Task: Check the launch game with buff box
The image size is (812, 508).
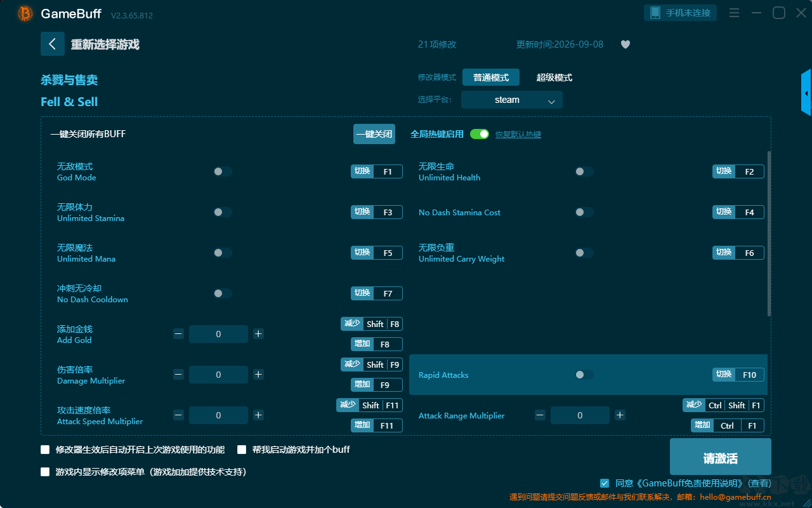Action: coord(242,450)
